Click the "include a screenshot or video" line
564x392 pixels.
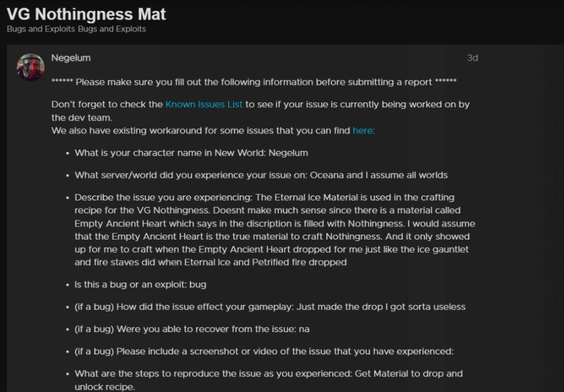[x=264, y=351]
